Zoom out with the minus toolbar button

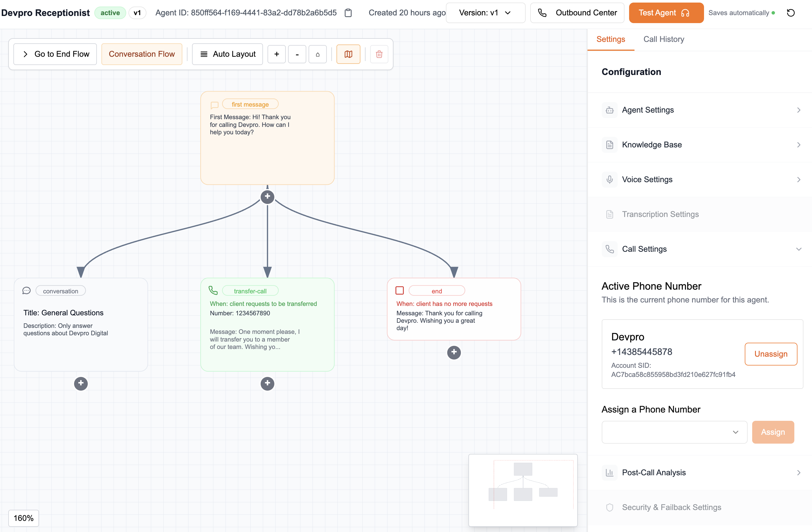tap(297, 54)
